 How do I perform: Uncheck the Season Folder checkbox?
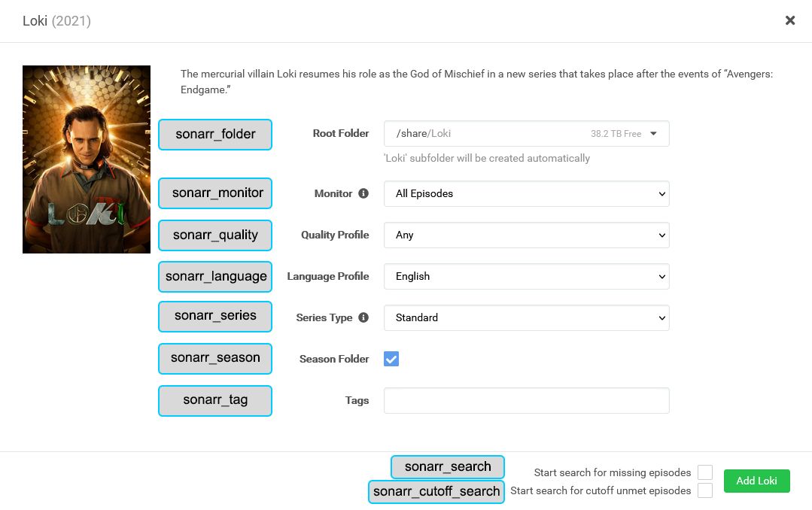391,359
